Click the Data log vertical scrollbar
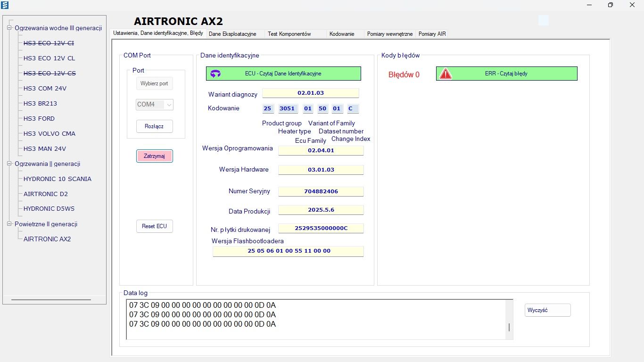The height and width of the screenshot is (362, 644). (x=509, y=319)
